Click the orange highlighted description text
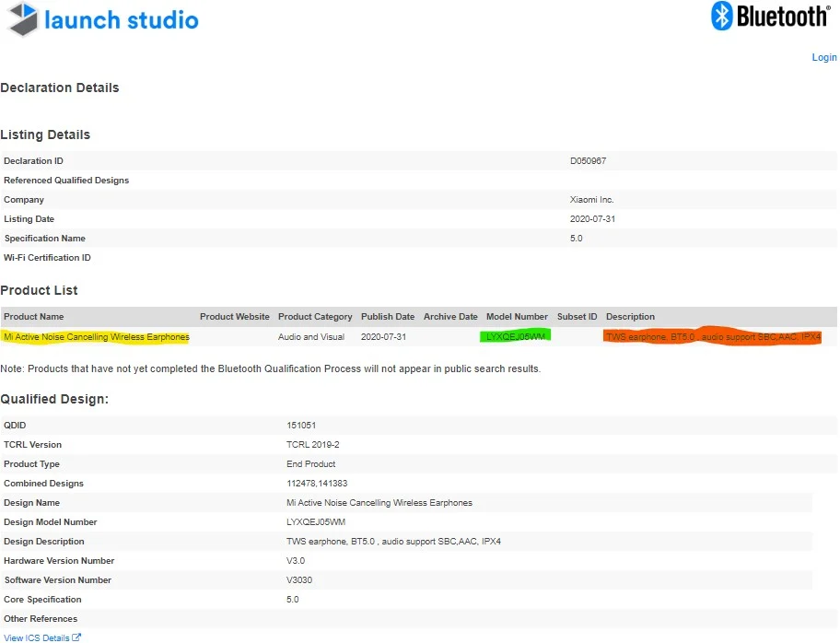 coord(713,337)
